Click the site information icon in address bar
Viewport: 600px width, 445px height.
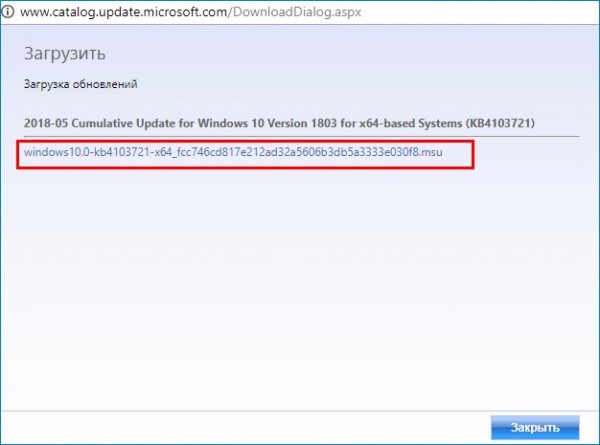7,11
